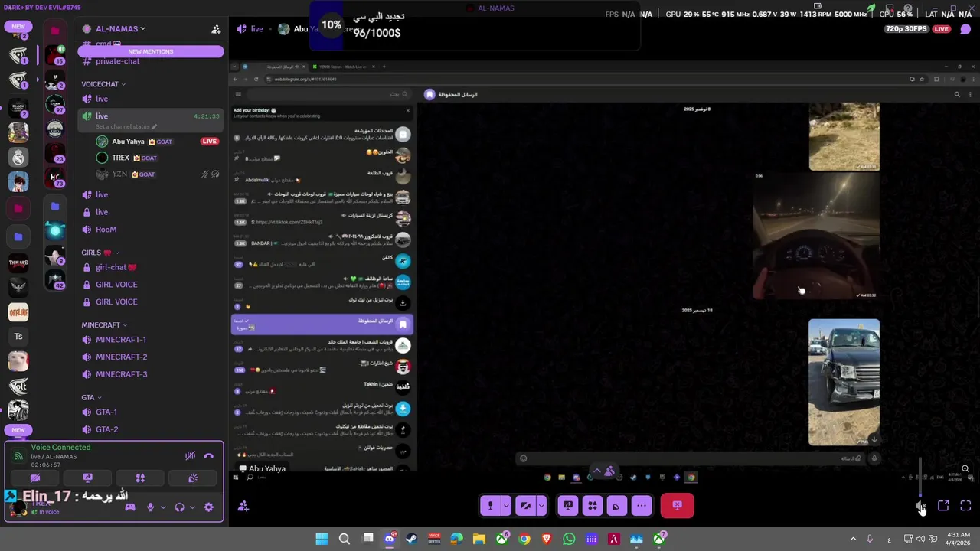Open Steam from the taskbar
The width and height of the screenshot is (980, 551).
click(x=412, y=539)
